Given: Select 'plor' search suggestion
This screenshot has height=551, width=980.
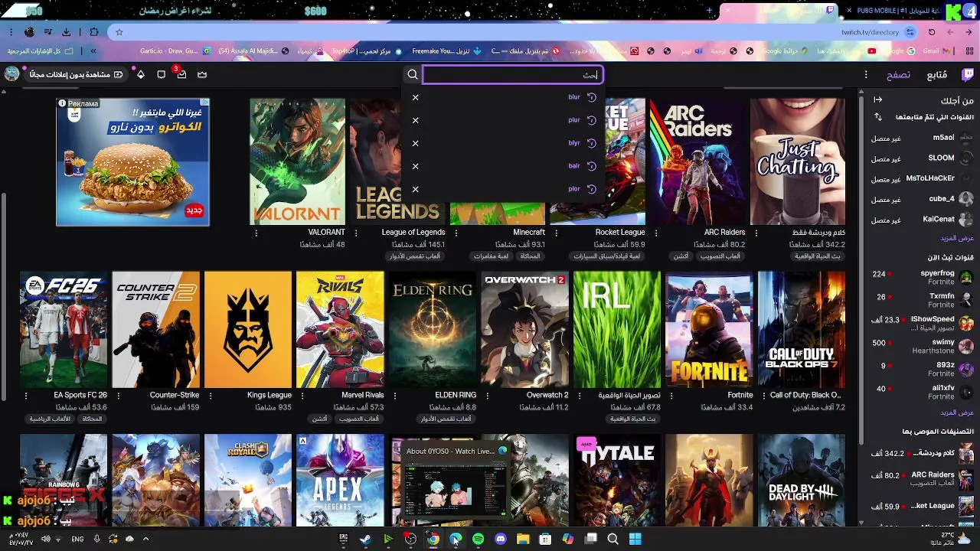Looking at the screenshot, I should click(503, 189).
